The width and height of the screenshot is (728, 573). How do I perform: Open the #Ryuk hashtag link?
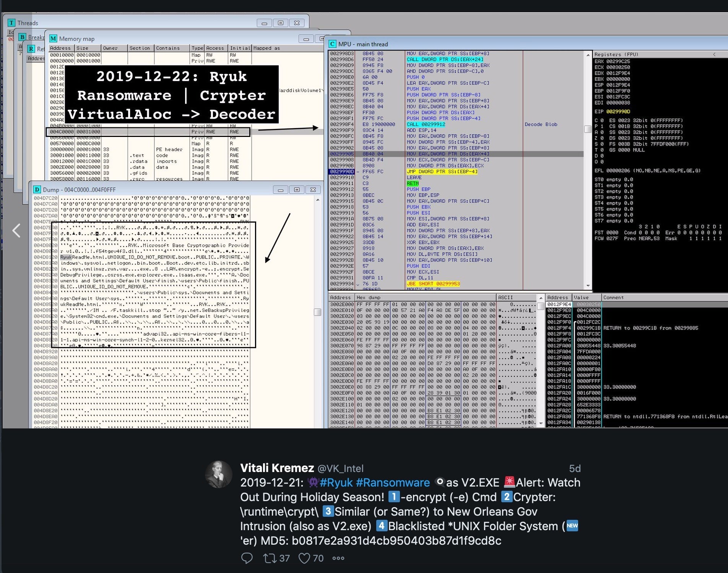[336, 483]
